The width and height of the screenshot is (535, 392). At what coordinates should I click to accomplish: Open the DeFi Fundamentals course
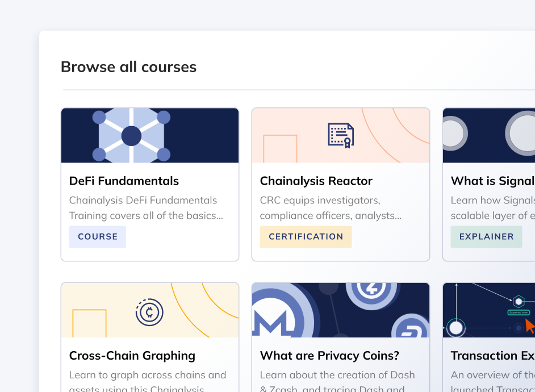coord(124,181)
